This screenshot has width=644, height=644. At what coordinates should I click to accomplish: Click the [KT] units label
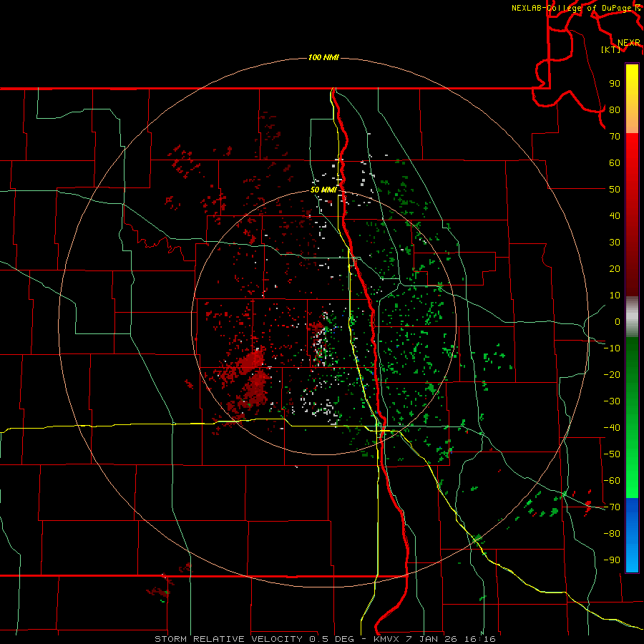pos(610,49)
